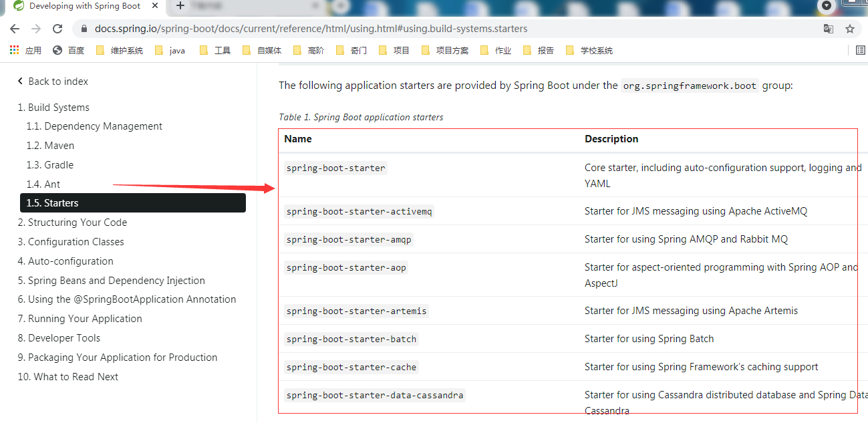
Task: Open the 高阶 bookmark folder
Action: pos(309,50)
